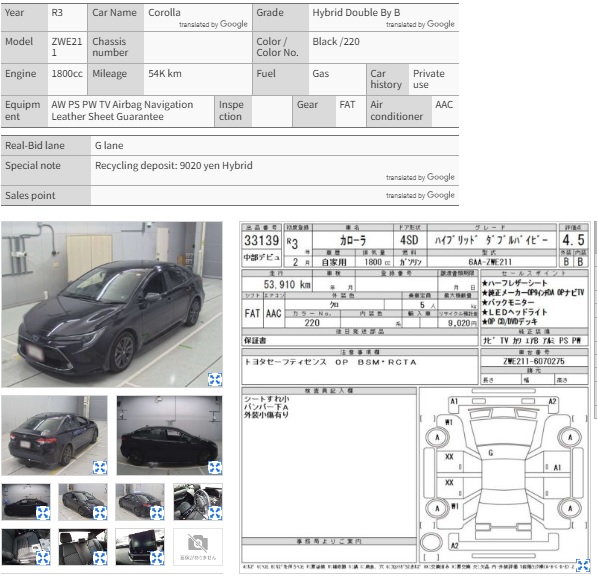Image resolution: width=598 pixels, height=580 pixels.
Task: Open the large dark side-profile photo
Action: 169,435
